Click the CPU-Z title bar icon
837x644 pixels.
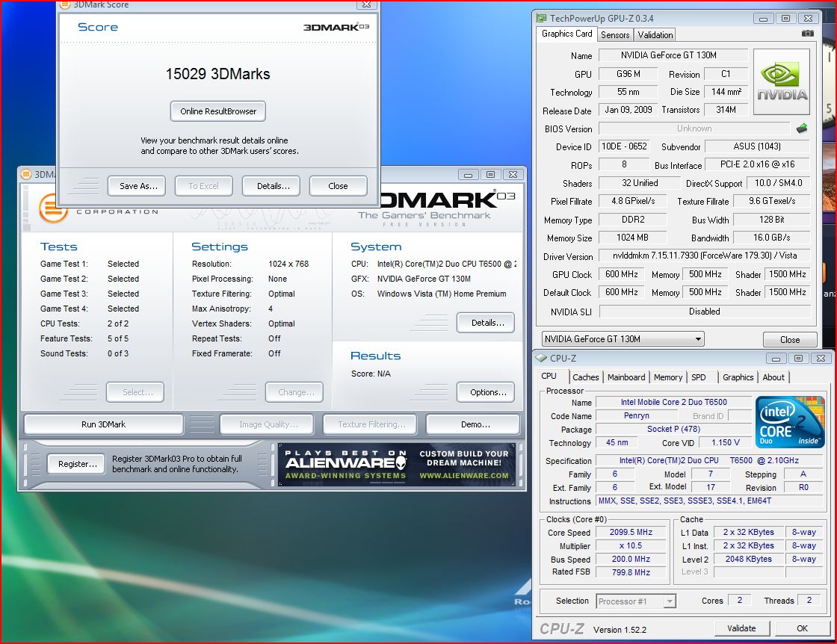coord(541,358)
